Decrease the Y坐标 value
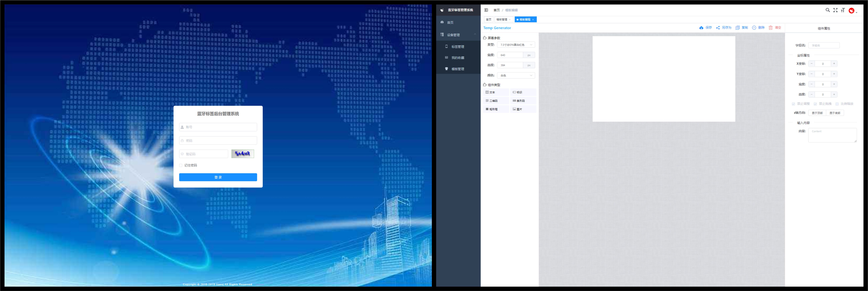The width and height of the screenshot is (868, 291). pos(811,74)
